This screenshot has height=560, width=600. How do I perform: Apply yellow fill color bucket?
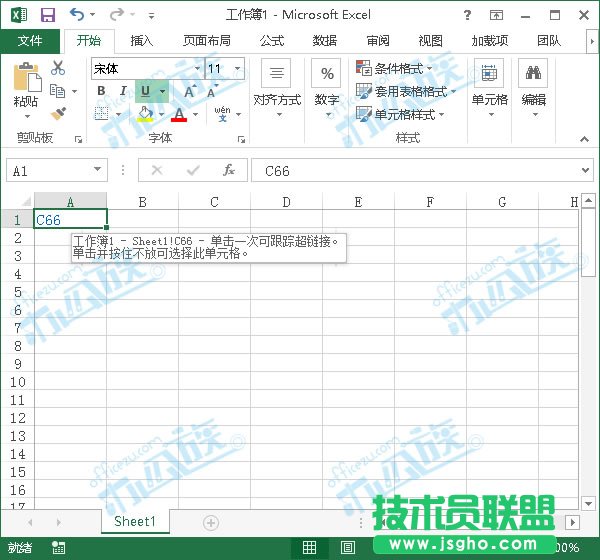coord(145,114)
